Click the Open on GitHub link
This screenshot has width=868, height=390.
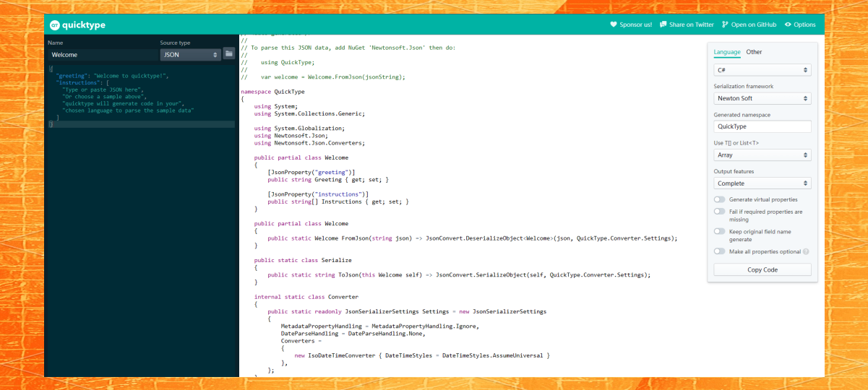753,25
